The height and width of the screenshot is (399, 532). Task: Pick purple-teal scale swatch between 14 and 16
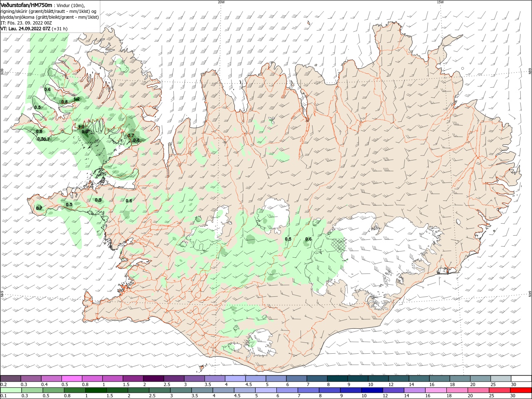click(419, 378)
